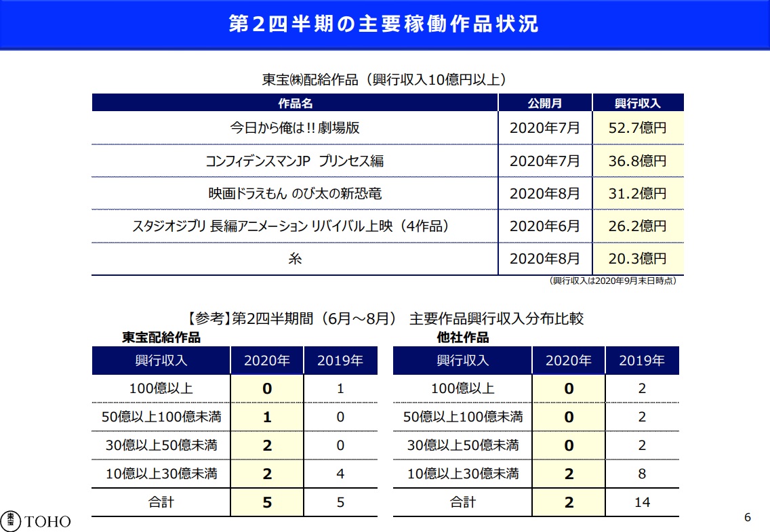Click the 20.3億円 revenue cell

pos(637,259)
